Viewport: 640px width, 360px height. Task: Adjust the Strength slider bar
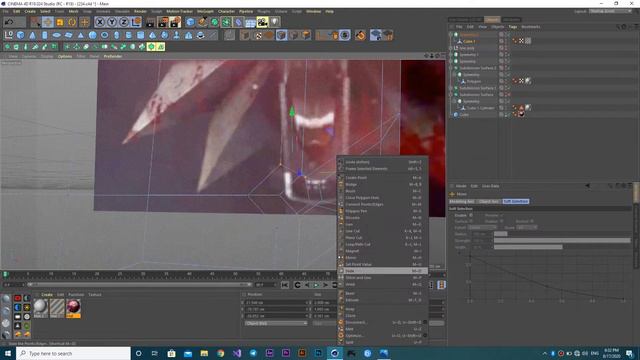(562, 241)
